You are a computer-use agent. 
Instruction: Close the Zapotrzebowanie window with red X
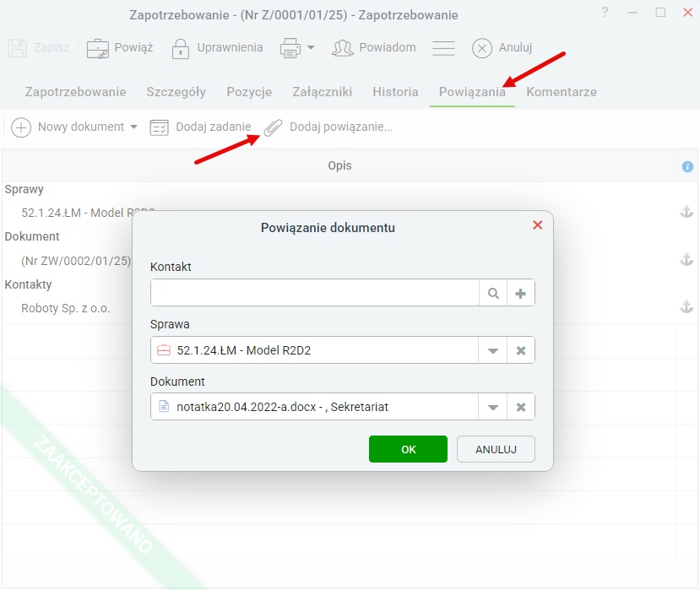tap(687, 13)
